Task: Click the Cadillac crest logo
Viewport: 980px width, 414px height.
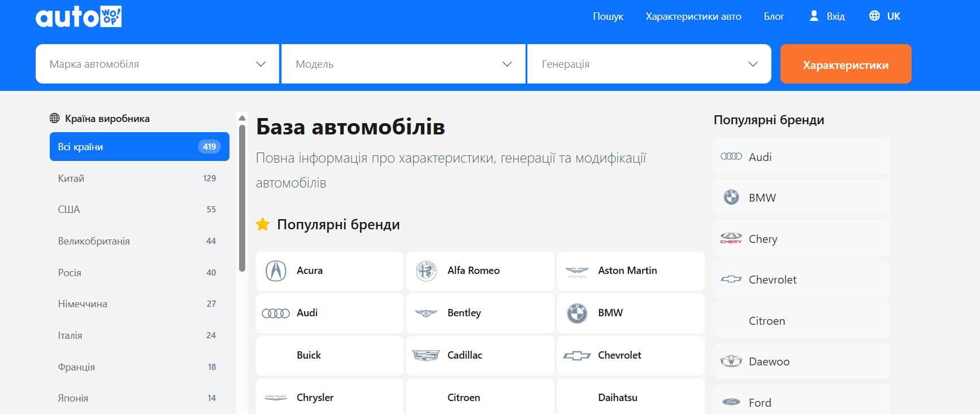Action: pos(426,355)
